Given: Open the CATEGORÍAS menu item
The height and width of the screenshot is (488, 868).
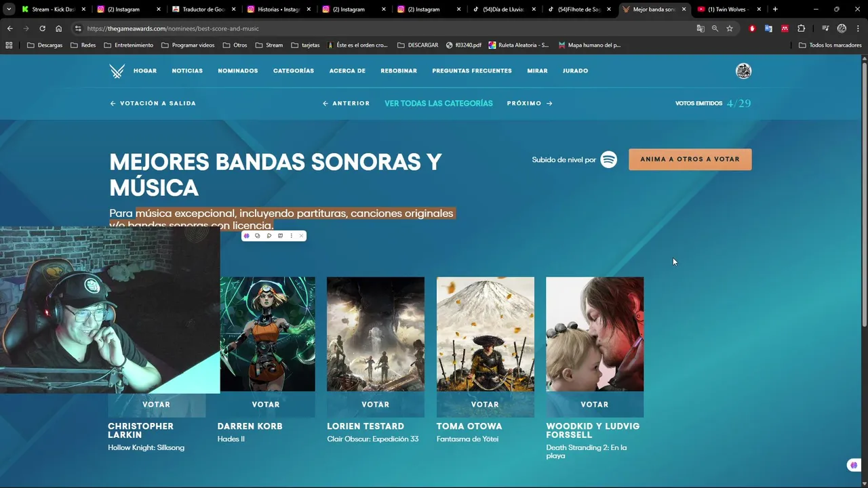Looking at the screenshot, I should pyautogui.click(x=294, y=71).
